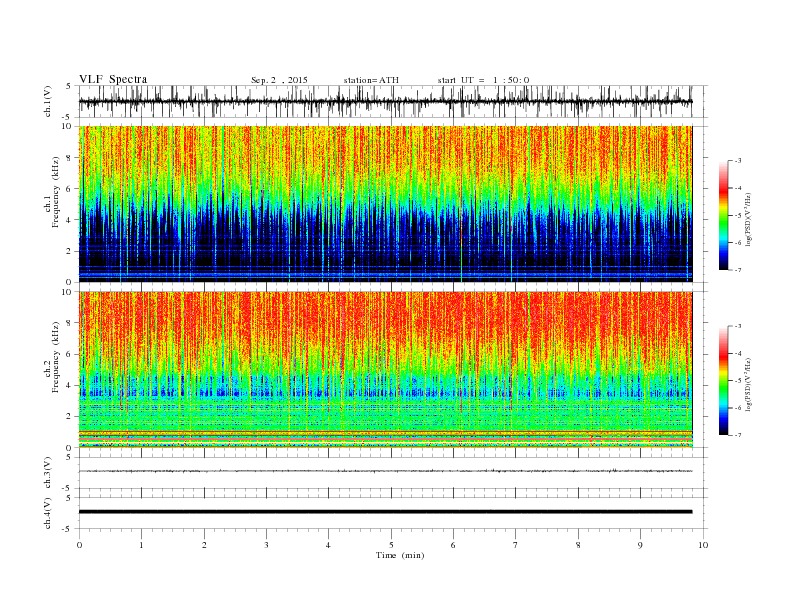
Task: Click the time axis tick label '5'
Action: pos(391,545)
